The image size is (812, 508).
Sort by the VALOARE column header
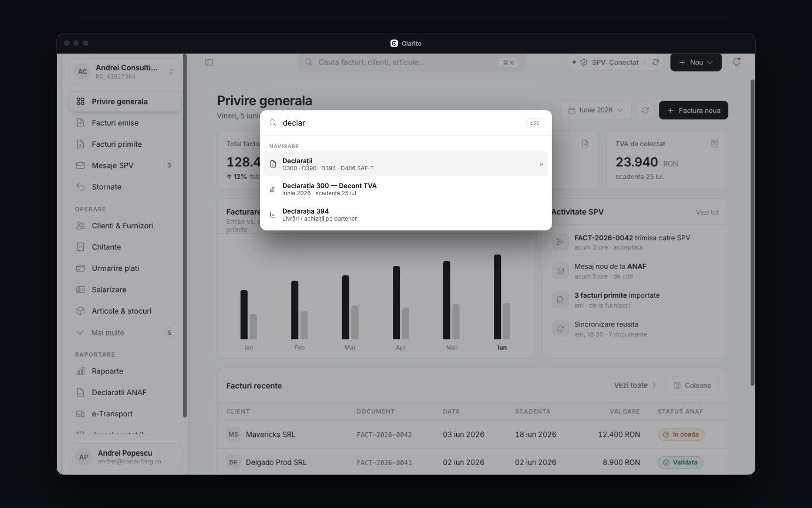coord(625,412)
